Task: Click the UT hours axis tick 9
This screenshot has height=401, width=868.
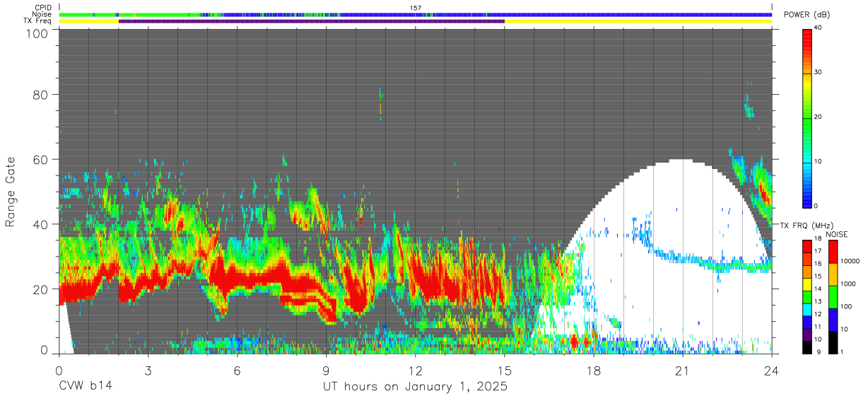Action: [x=326, y=371]
